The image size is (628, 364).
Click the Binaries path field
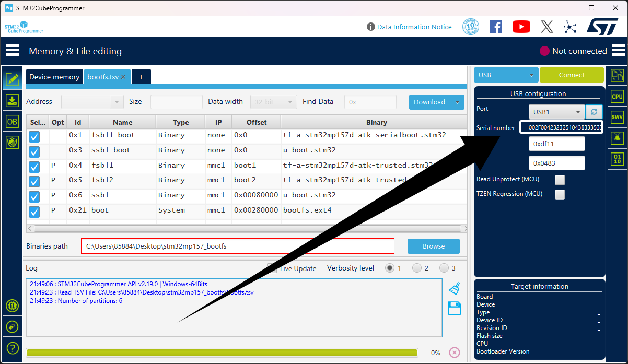pyautogui.click(x=238, y=246)
